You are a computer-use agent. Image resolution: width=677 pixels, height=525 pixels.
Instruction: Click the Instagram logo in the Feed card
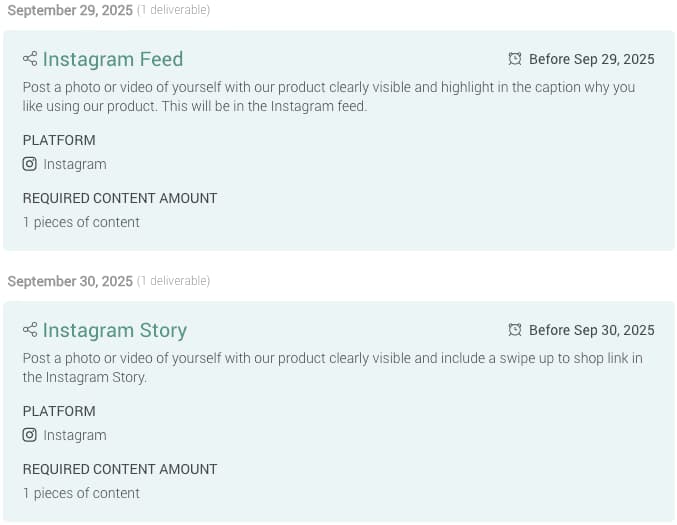[x=30, y=164]
